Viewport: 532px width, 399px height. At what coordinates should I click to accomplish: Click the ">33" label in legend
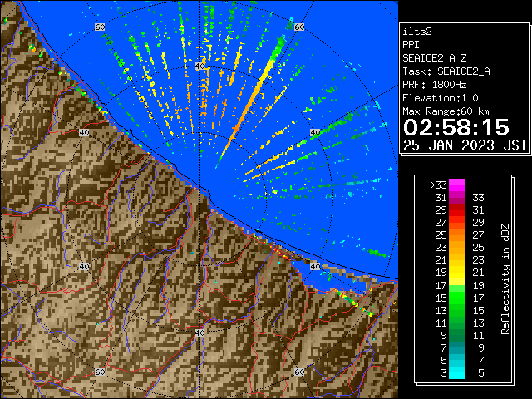[438, 185]
